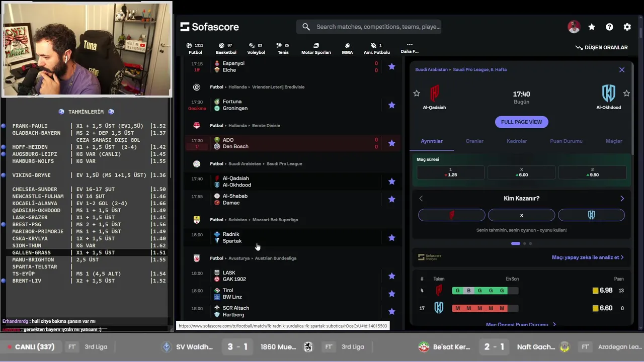The image size is (644, 362).
Task: Click Al-Qadsiah row in the standings table
Action: click(x=521, y=291)
